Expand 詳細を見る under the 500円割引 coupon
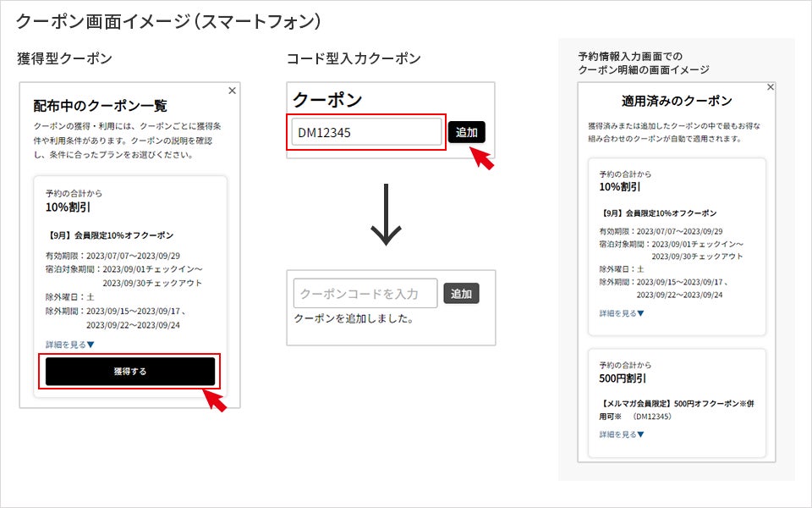 click(622, 434)
